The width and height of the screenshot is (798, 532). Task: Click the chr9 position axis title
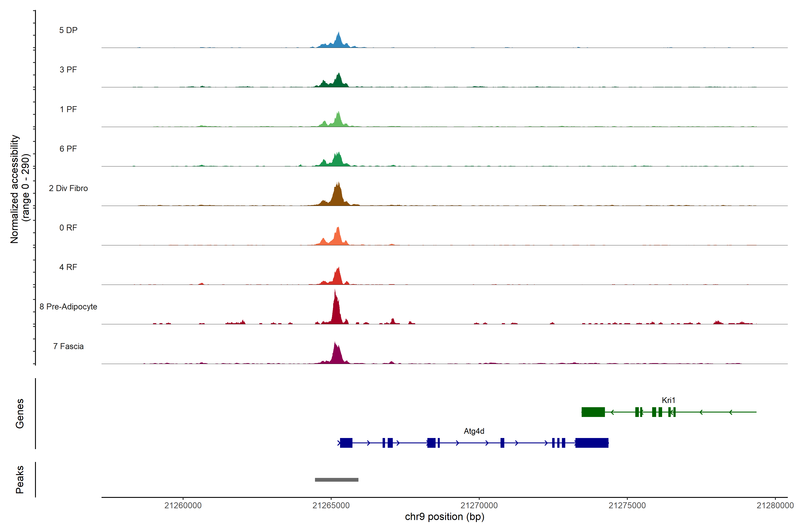coord(444,517)
